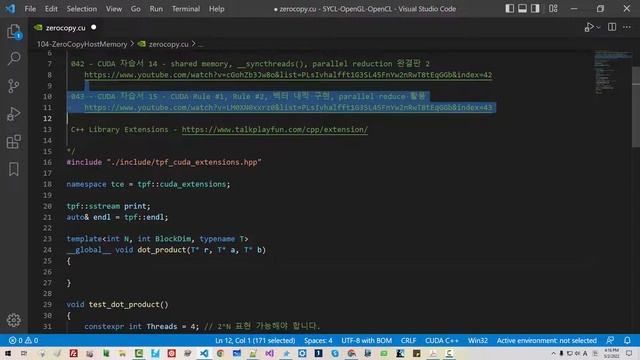Click Chrome icon in taskbar

[220, 353]
